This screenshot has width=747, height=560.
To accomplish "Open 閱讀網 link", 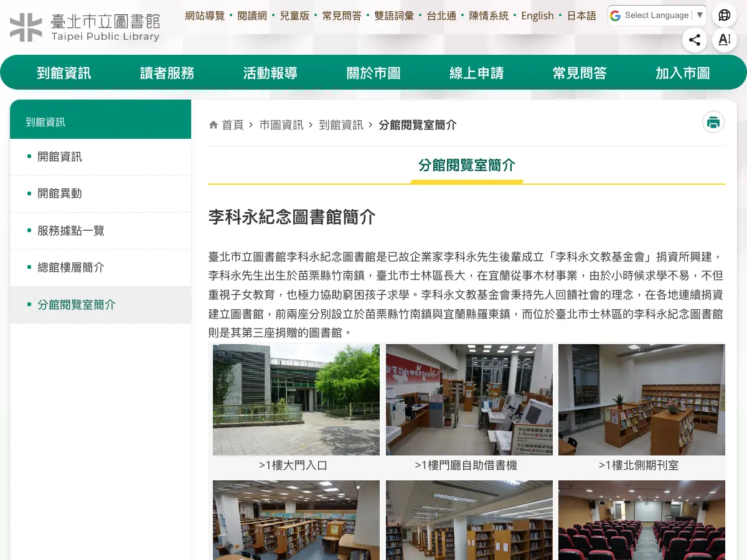I will [x=252, y=16].
